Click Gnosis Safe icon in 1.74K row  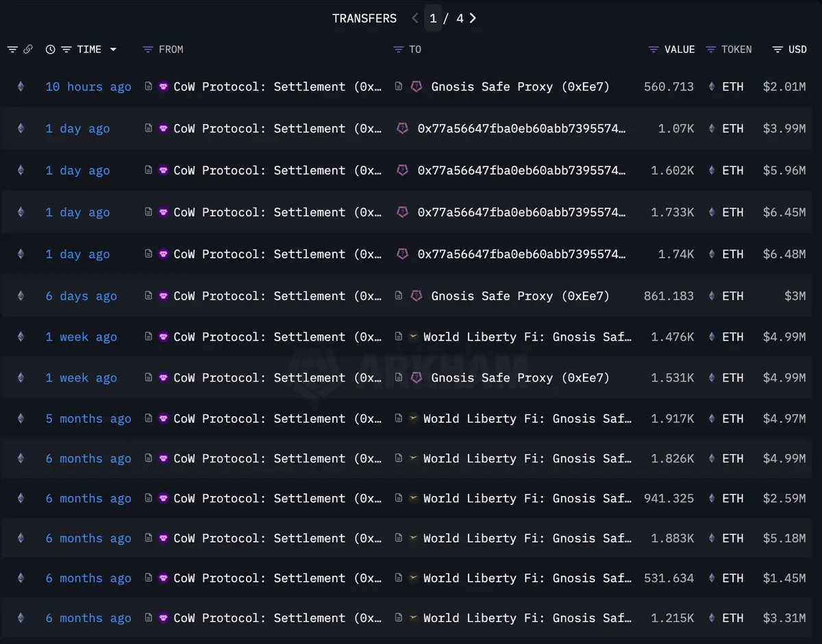[x=403, y=253]
